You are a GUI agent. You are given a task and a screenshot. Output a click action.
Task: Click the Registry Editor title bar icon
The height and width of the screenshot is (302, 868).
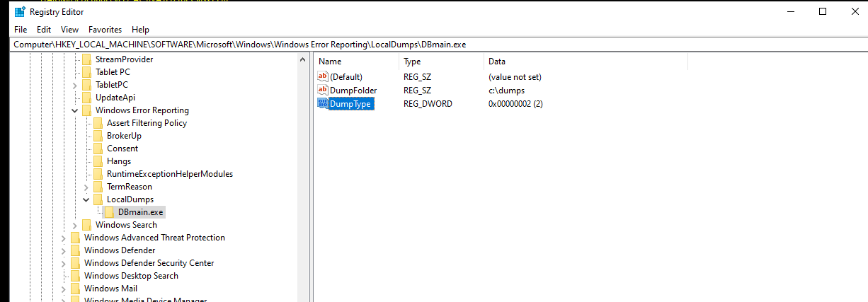coord(20,11)
